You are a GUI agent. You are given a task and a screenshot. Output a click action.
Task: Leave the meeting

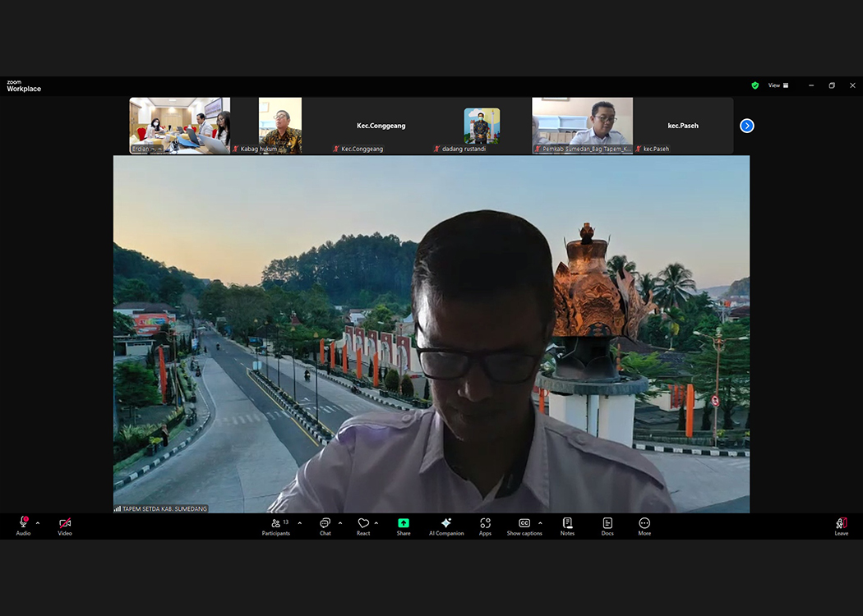(841, 526)
